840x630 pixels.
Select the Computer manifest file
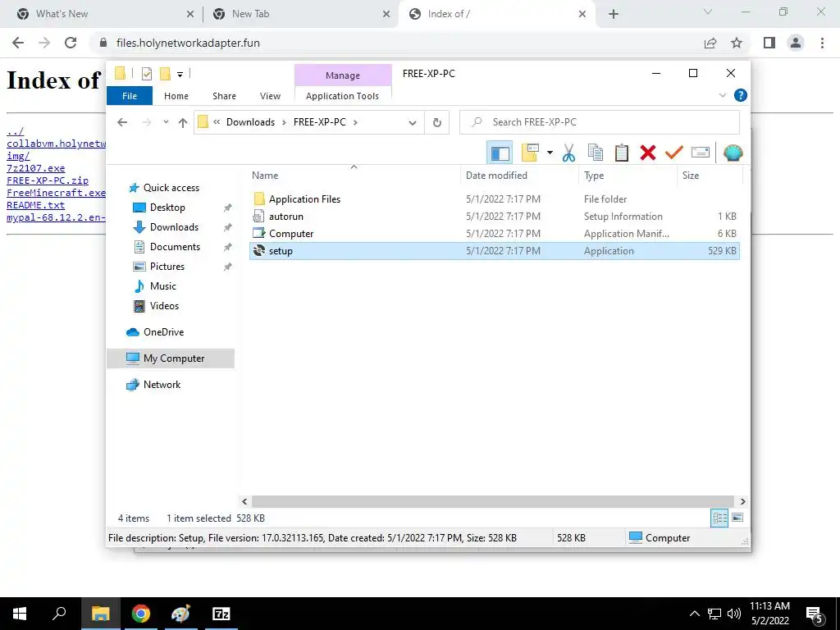[x=494, y=234]
